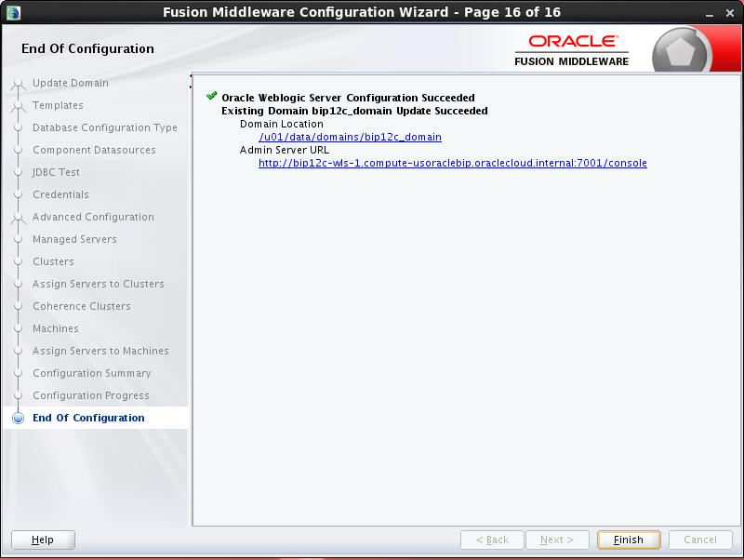
Task: Select the JDBC Test sidebar item
Action: pos(54,172)
